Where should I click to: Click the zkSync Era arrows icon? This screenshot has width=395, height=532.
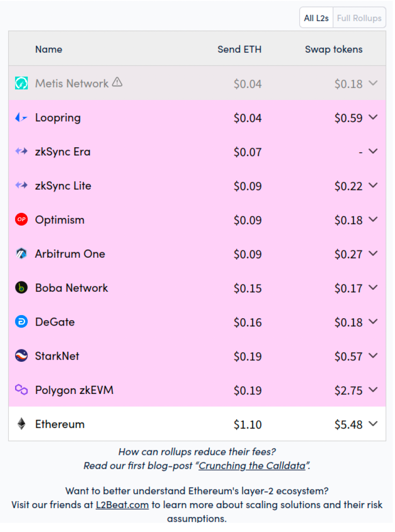[x=22, y=151]
